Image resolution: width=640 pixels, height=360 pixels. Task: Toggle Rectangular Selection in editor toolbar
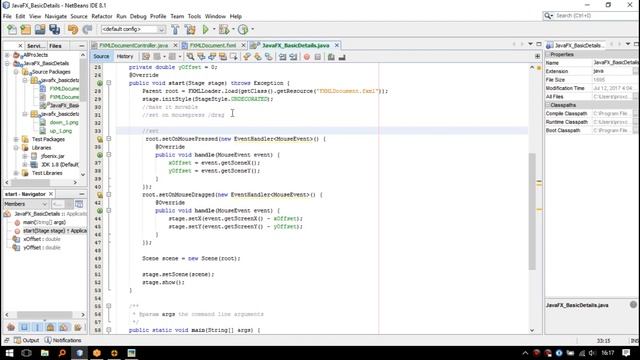tap(233, 57)
